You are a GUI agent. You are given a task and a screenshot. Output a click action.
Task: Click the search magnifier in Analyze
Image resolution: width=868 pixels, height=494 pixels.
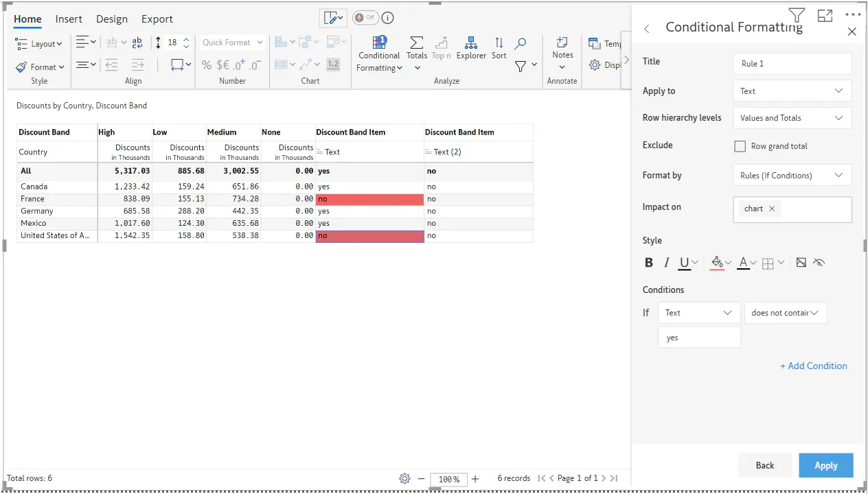pyautogui.click(x=521, y=43)
